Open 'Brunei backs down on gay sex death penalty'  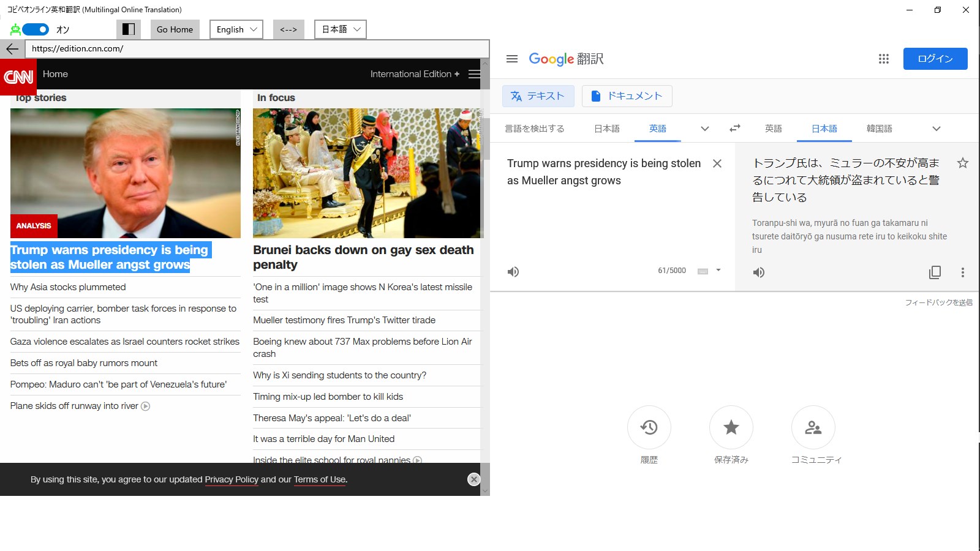pyautogui.click(x=363, y=257)
